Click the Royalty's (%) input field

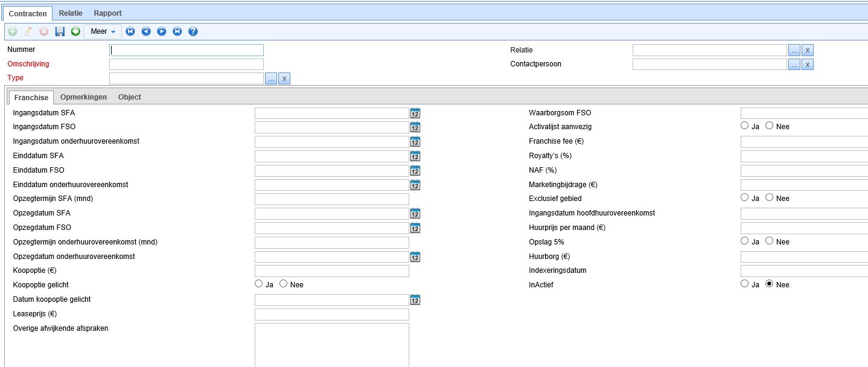[x=804, y=156]
